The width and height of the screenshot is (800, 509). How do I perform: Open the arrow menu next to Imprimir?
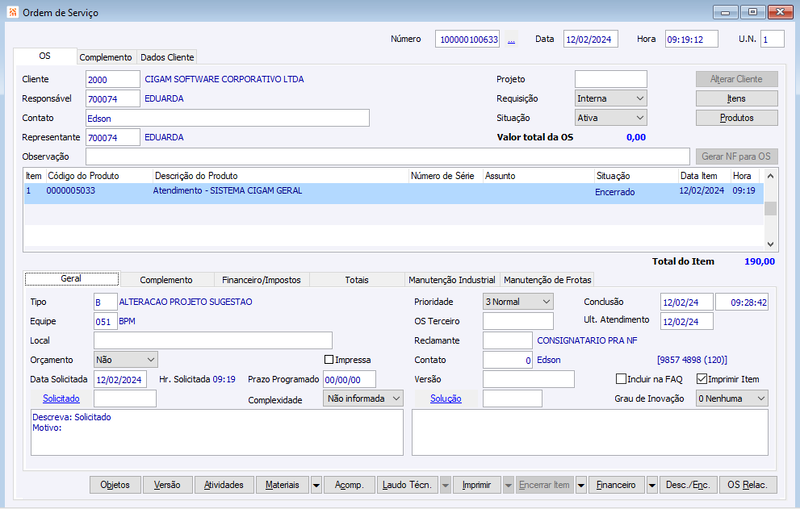pyautogui.click(x=508, y=485)
